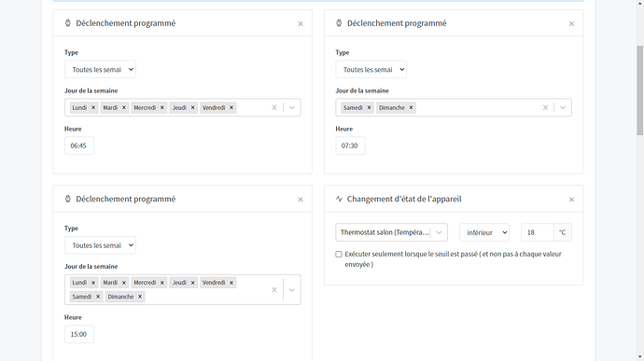Edit the 15:00 time field

(x=79, y=334)
